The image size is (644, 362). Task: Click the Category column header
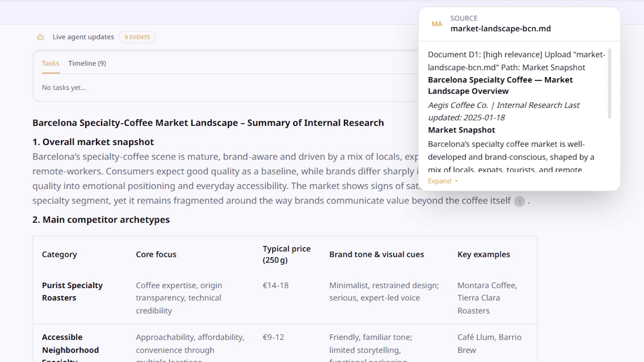59,254
